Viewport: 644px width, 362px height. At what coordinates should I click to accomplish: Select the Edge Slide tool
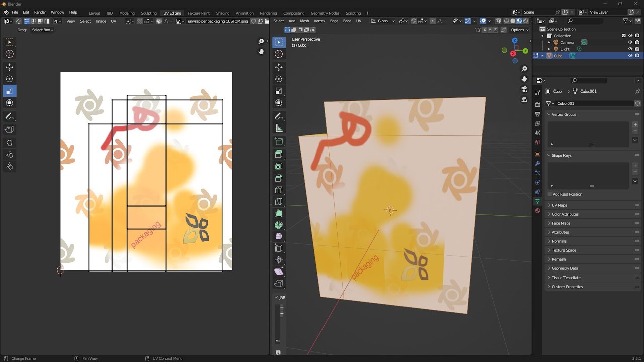click(x=279, y=248)
